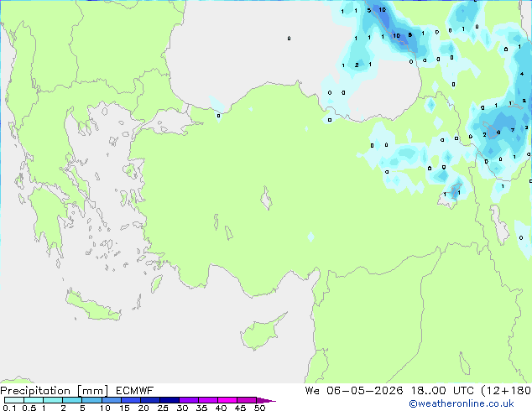Click the 45–50 mm legend color swatch
The image size is (532, 411).
point(247,400)
